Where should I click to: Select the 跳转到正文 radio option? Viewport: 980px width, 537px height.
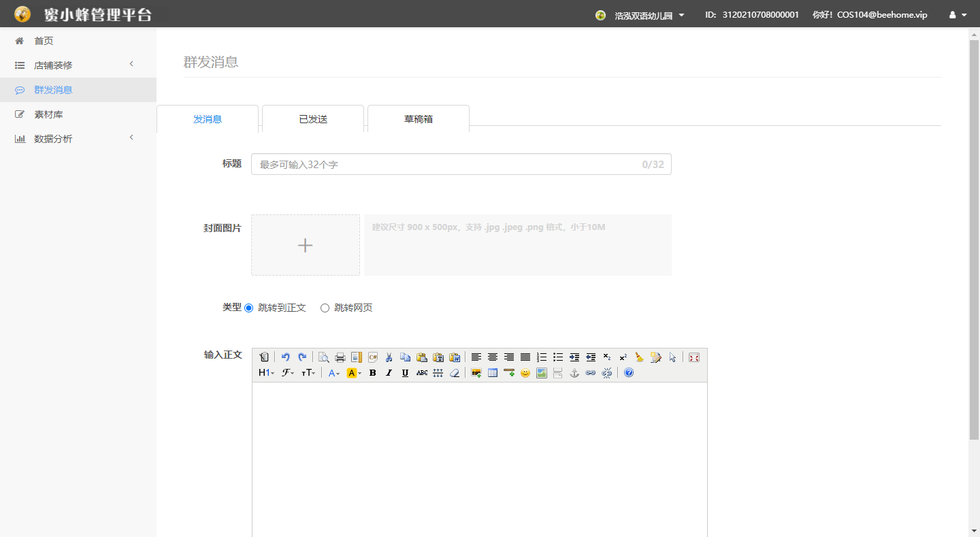248,308
